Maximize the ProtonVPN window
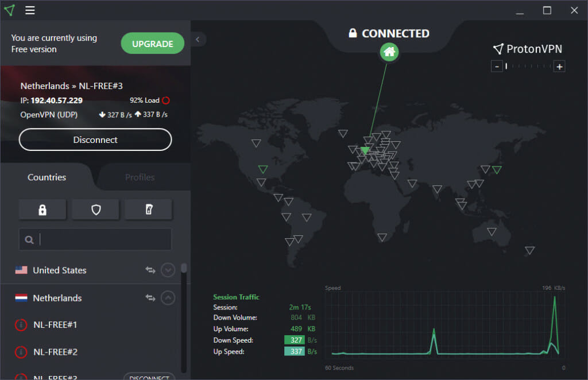 (x=547, y=10)
